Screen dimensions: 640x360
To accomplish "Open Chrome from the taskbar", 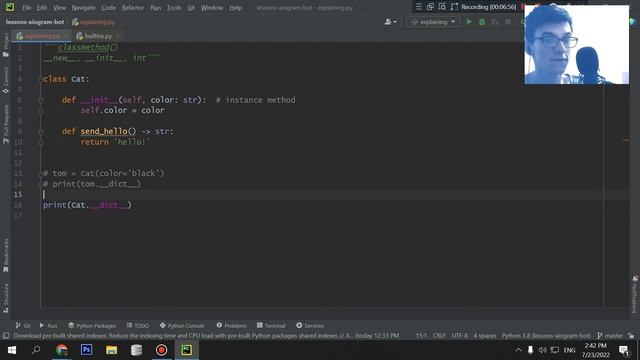I will click(62, 350).
